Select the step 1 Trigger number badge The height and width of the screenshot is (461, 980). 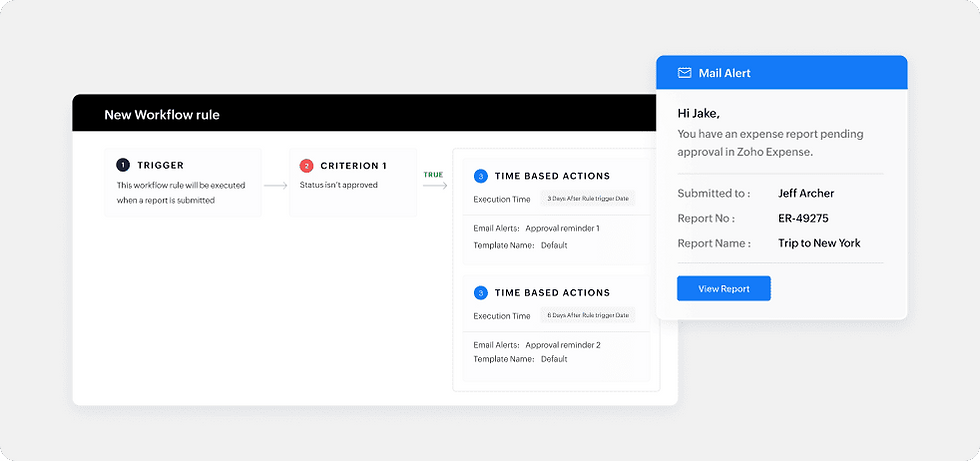point(123,166)
